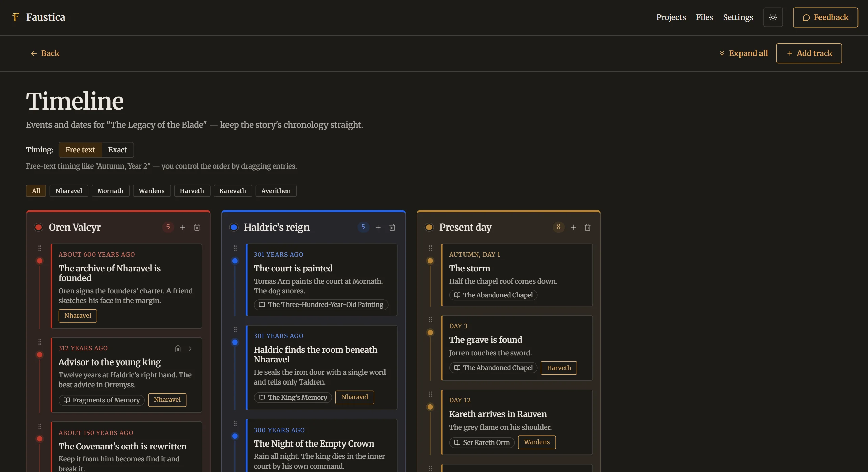This screenshot has width=868, height=472.
Task: Go Back to the previous page
Action: coord(45,53)
